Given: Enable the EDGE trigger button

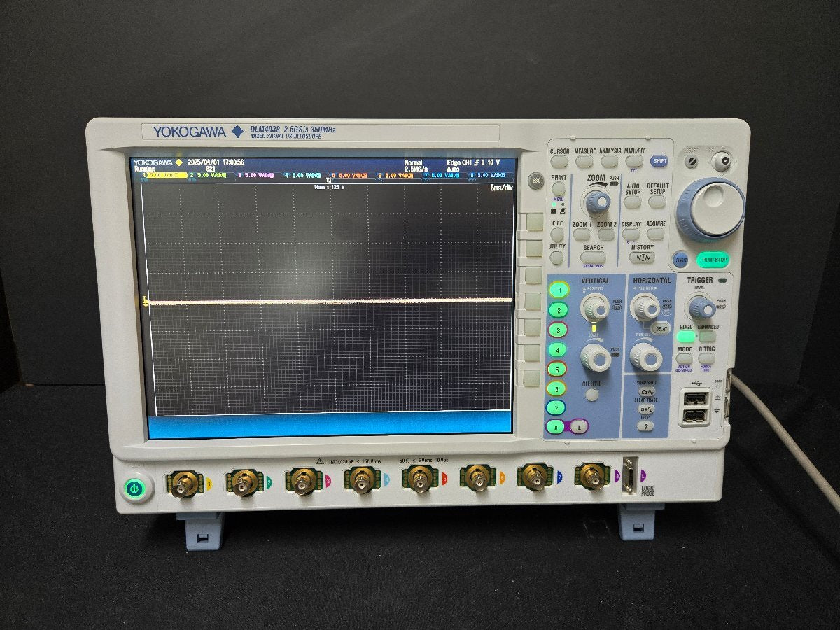Looking at the screenshot, I should (x=685, y=337).
